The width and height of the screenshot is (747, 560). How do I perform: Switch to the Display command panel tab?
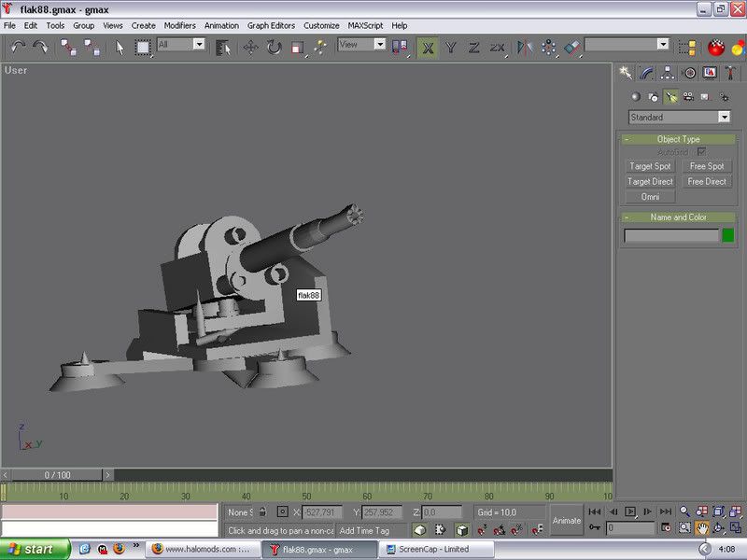point(710,73)
